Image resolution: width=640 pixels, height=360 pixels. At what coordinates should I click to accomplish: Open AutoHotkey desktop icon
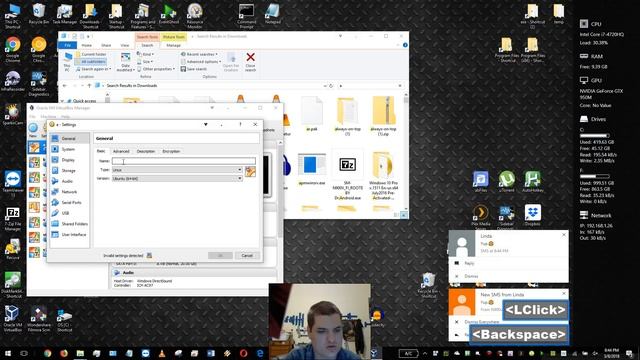(x=533, y=182)
